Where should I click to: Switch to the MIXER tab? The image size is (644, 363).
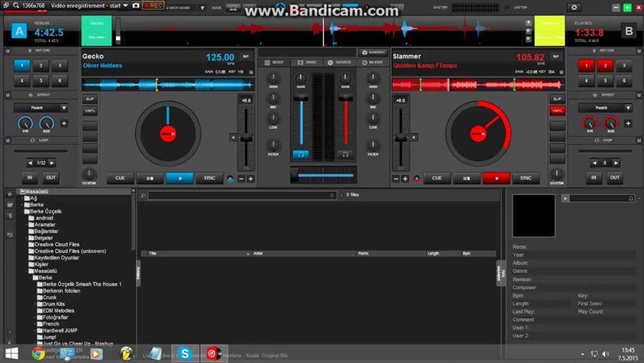274,63
